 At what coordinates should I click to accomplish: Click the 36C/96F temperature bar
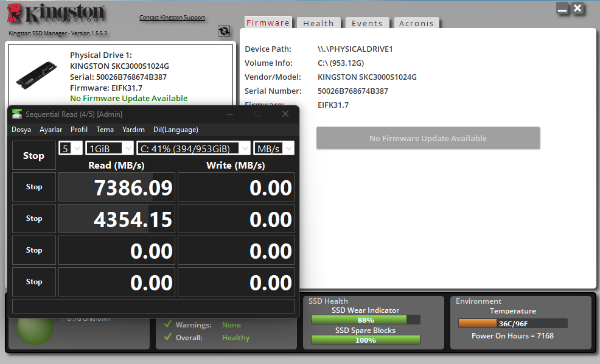[x=513, y=323]
